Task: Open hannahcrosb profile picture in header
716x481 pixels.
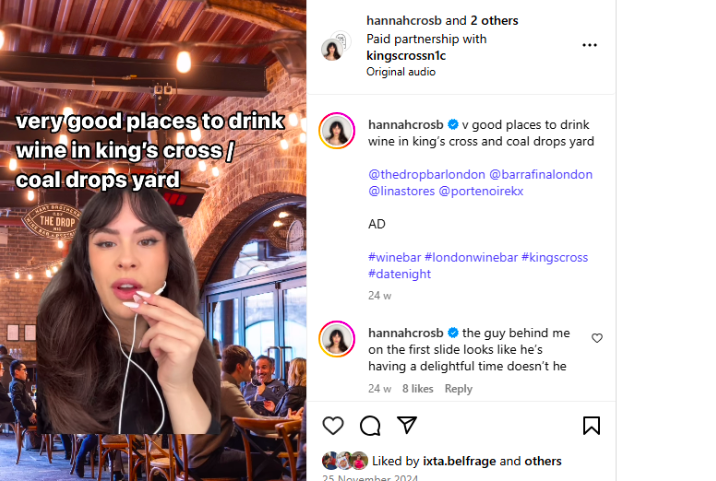Action: 335,46
